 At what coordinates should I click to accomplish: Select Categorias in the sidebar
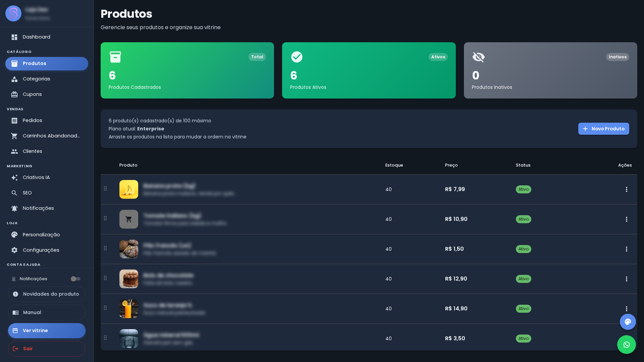pos(47,79)
